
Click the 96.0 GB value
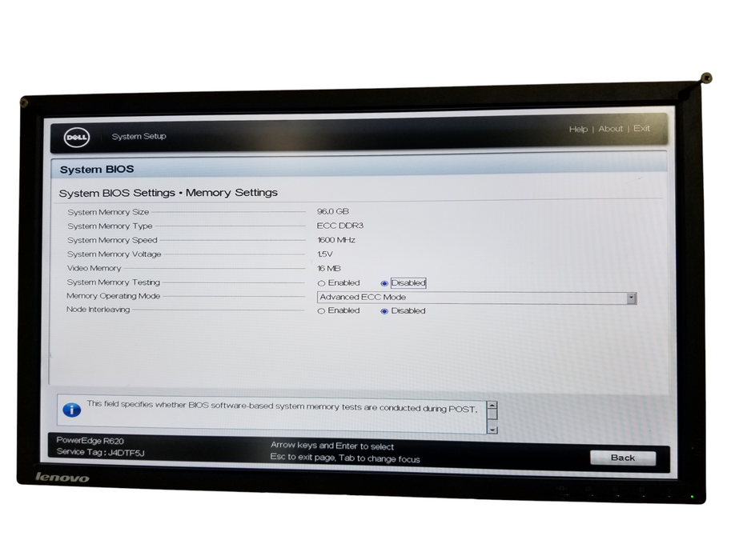tap(333, 211)
